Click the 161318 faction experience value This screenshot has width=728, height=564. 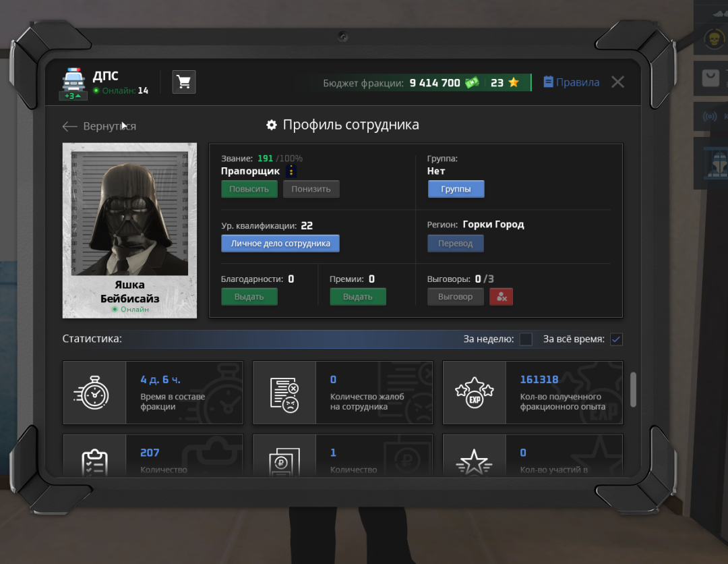pos(539,380)
